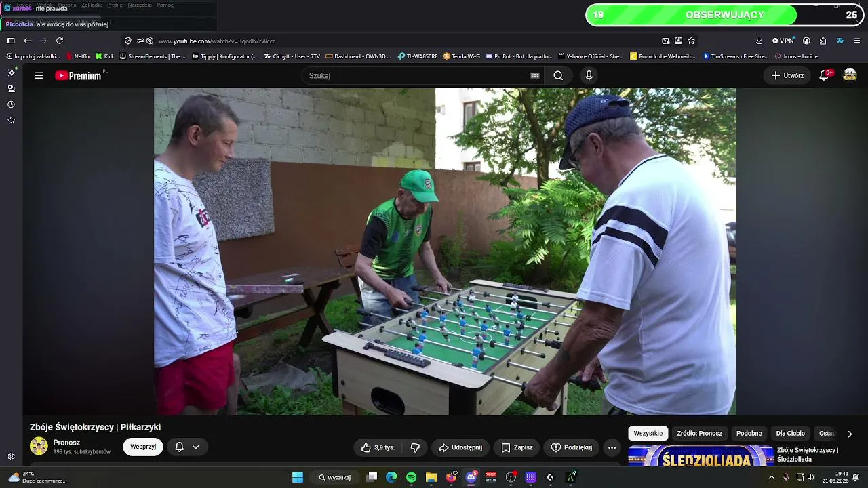Open File Explorer from the taskbar
868x488 pixels.
coord(431,477)
